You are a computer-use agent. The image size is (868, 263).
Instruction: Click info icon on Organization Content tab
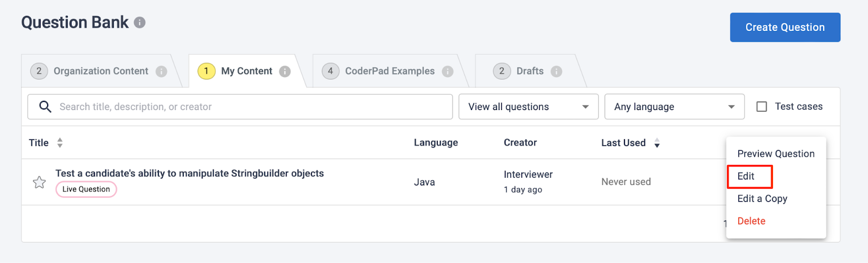click(x=161, y=72)
